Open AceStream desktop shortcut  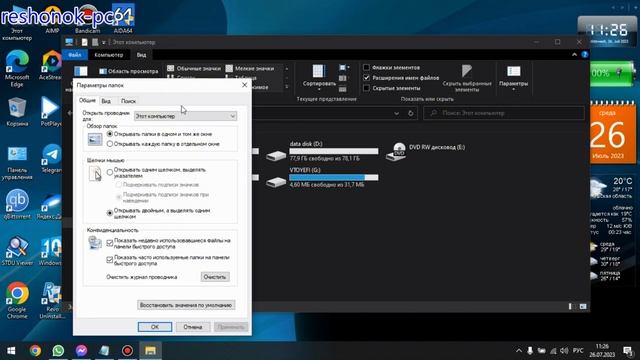pos(51,65)
